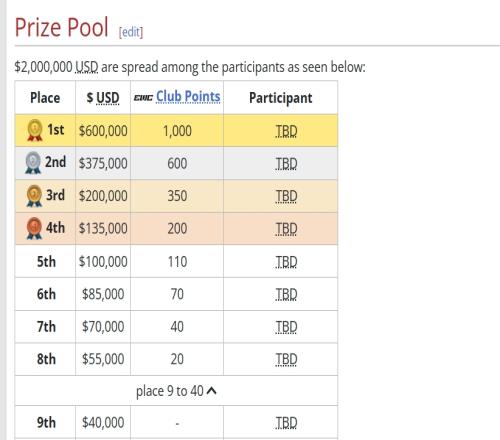Click the bronze 4th place medal icon
The image size is (500, 440).
(x=34, y=228)
